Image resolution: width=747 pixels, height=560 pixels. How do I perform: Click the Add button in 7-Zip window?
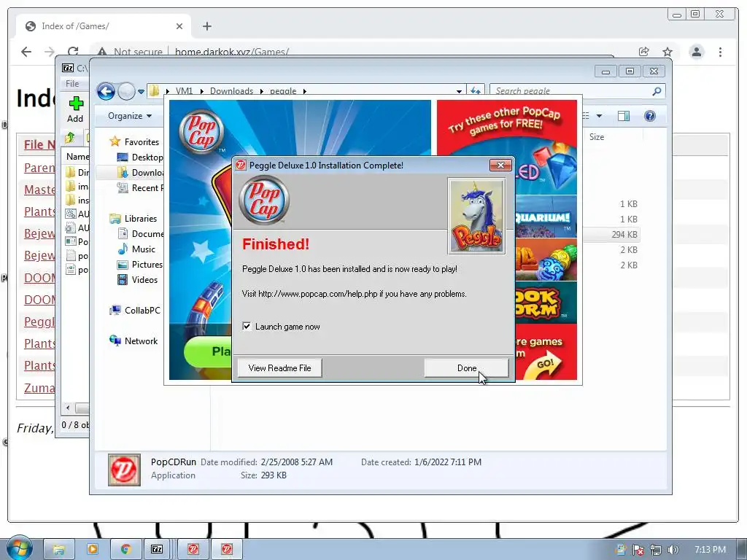pyautogui.click(x=75, y=109)
